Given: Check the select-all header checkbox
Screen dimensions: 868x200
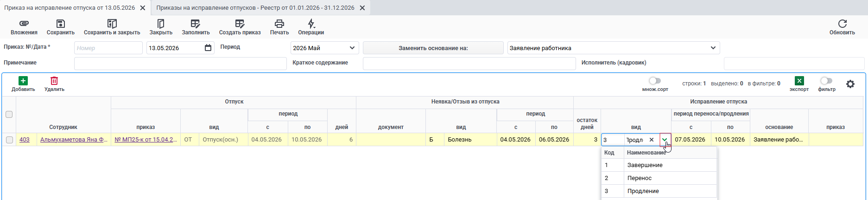Looking at the screenshot, I should (x=9, y=115).
